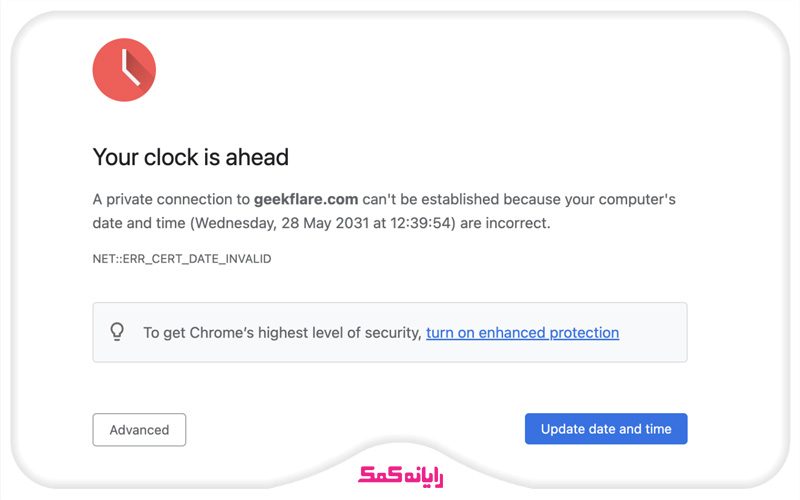Click the lightbulb tip icon

(x=117, y=332)
